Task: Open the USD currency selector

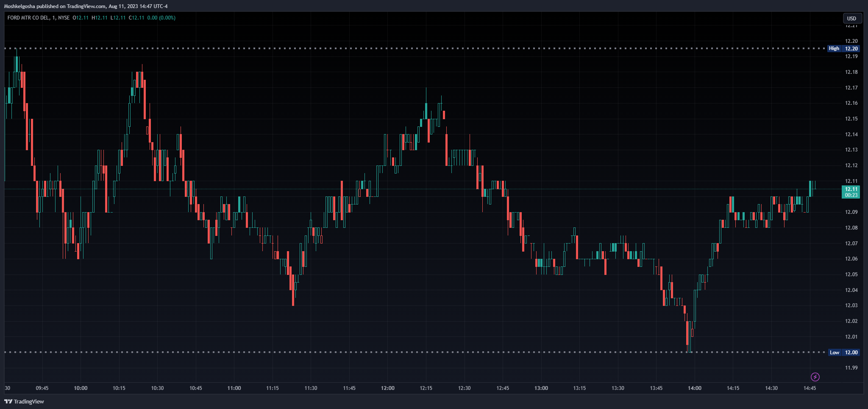Action: coord(851,18)
